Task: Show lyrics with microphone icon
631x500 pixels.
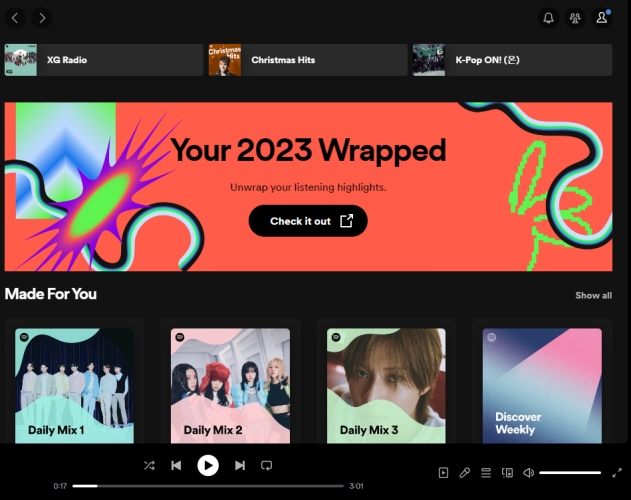Action: click(465, 473)
